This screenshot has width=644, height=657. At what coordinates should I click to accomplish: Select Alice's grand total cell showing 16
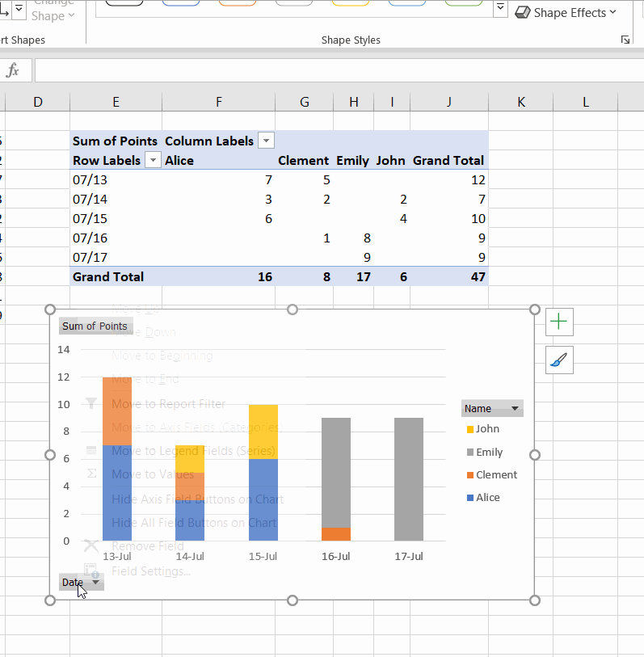pos(219,276)
